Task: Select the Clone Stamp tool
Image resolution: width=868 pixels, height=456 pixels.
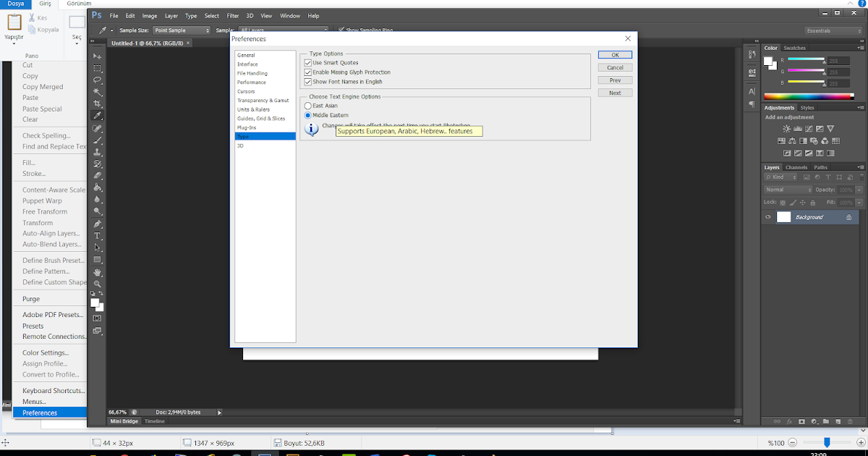Action: (x=97, y=152)
